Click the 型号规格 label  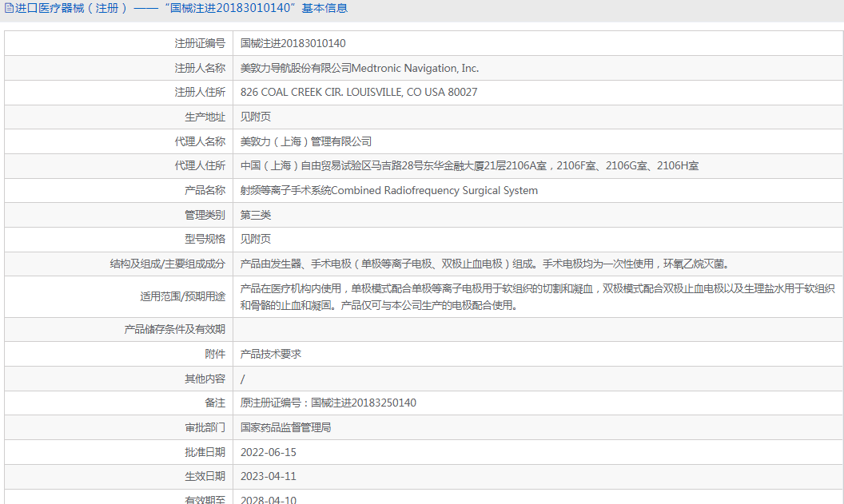205,239
